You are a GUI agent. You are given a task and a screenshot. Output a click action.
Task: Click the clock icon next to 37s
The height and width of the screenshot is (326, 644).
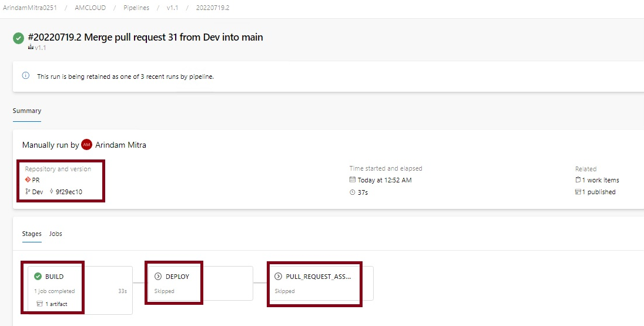point(353,192)
